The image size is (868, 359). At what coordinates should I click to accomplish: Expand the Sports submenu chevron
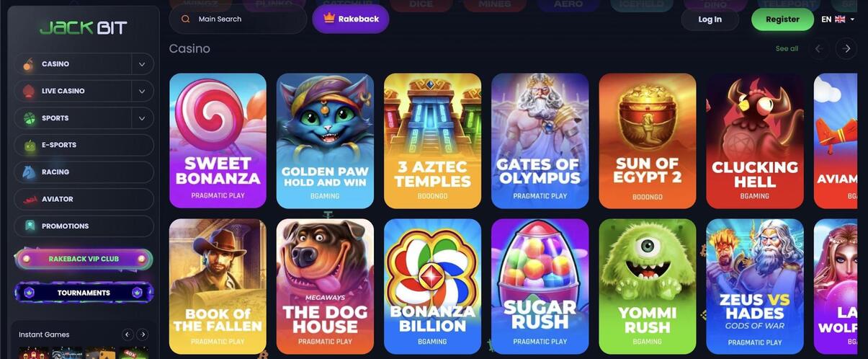click(142, 118)
